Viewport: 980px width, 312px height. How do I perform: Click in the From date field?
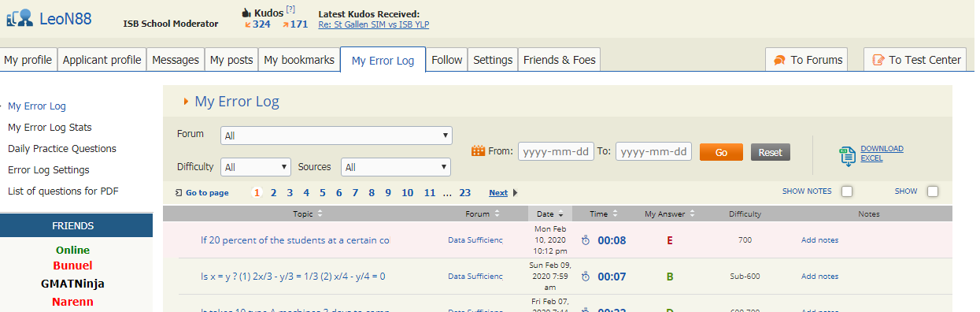pyautogui.click(x=556, y=151)
